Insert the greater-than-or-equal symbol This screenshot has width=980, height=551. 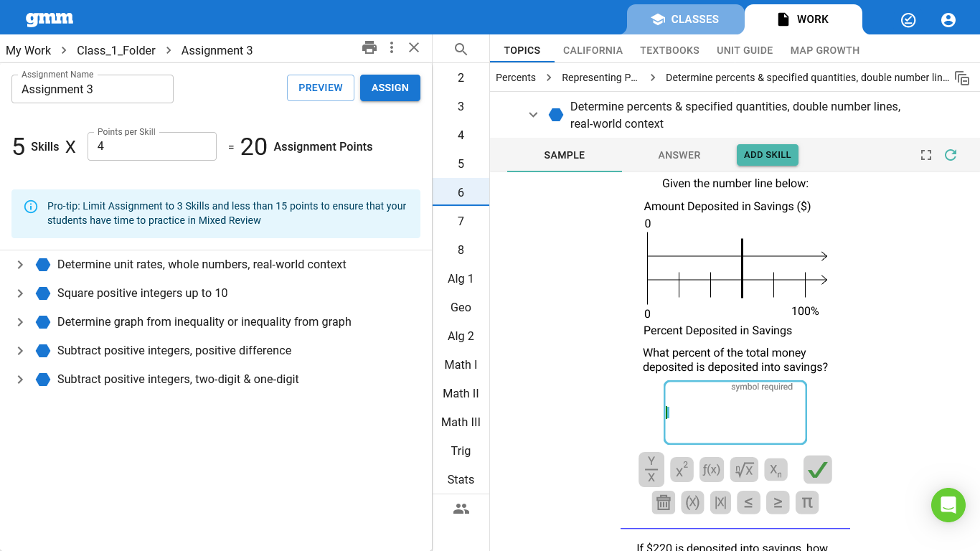pos(778,502)
